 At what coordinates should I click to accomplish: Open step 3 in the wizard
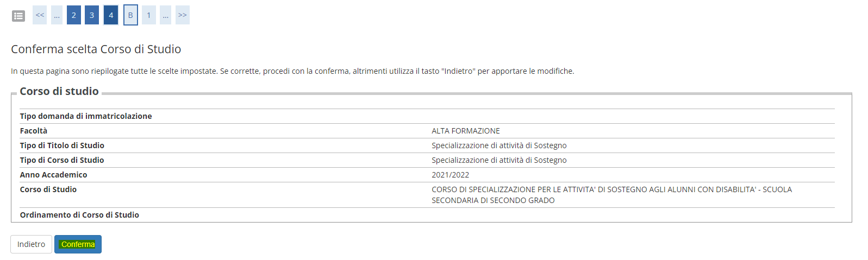click(92, 15)
